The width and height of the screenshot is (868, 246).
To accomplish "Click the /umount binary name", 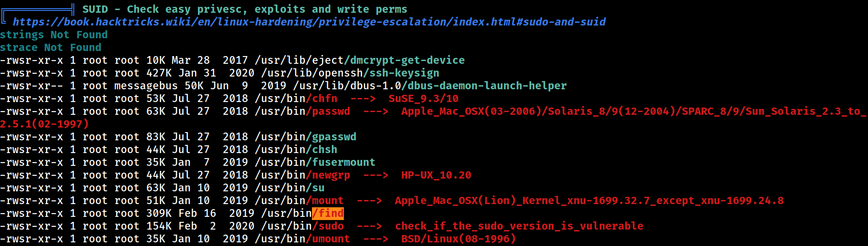I will tap(328, 239).
